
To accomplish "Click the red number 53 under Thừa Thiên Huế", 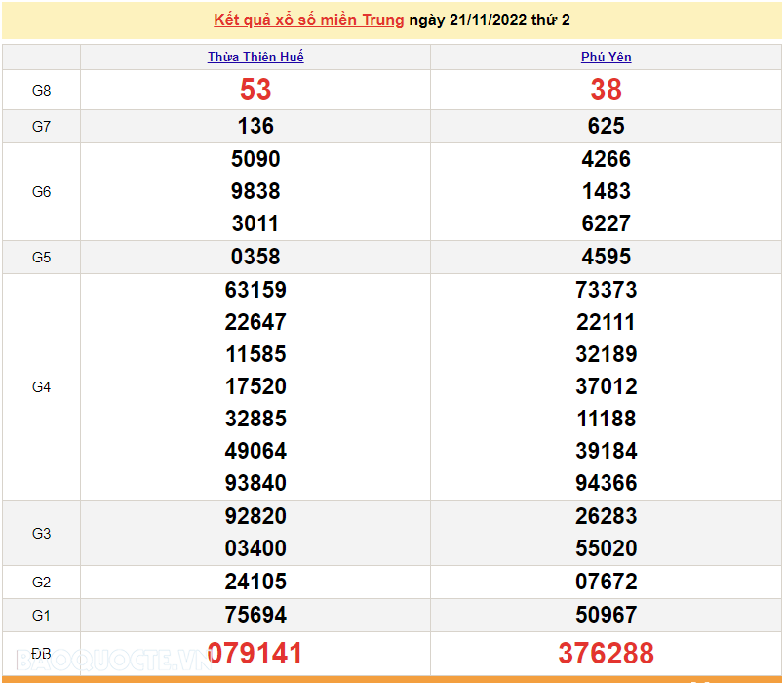I will pos(255,89).
